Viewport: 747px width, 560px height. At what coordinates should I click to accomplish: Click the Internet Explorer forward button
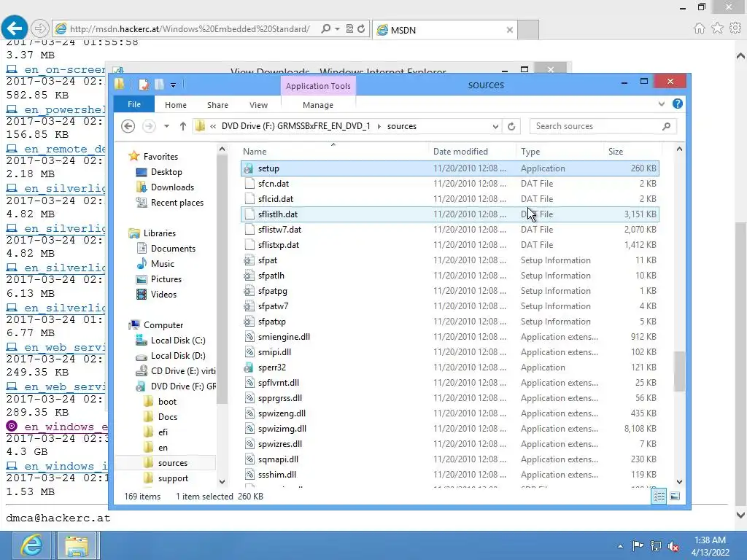coord(40,28)
